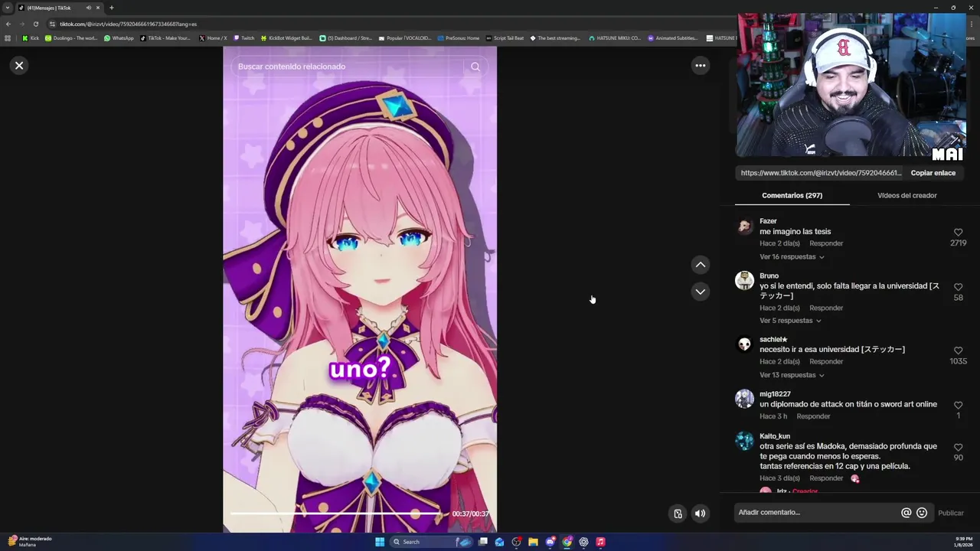Image resolution: width=980 pixels, height=551 pixels.
Task: Mute the video with speaker icon
Action: 700,514
